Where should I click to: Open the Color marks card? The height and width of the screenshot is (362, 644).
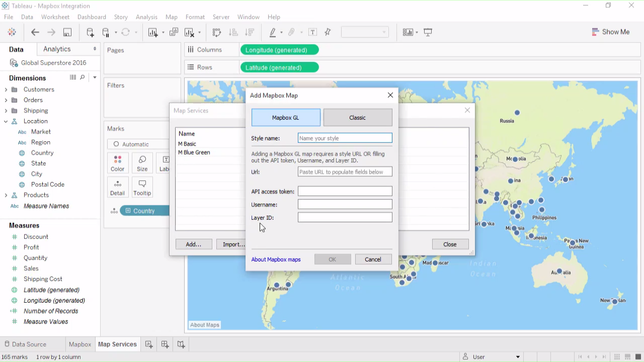click(117, 163)
